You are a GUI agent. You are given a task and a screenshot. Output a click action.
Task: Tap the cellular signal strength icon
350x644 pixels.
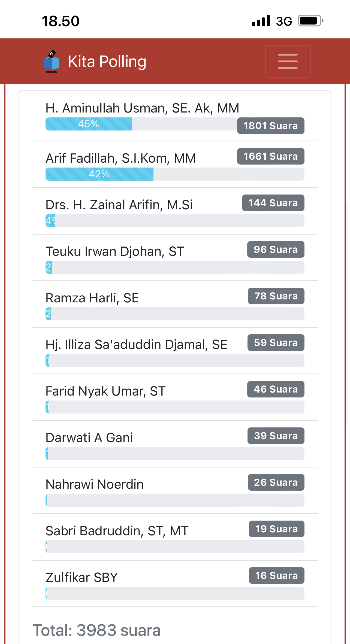tap(261, 21)
